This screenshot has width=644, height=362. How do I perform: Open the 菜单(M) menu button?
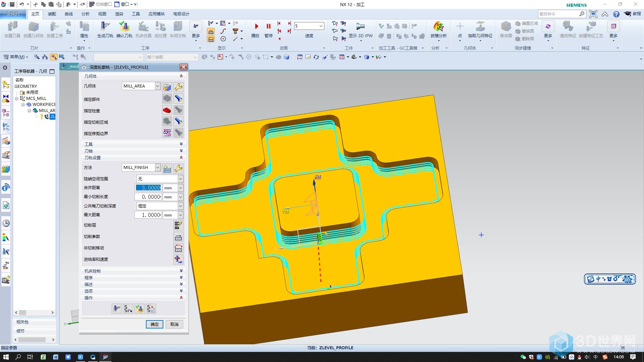pyautogui.click(x=16, y=57)
